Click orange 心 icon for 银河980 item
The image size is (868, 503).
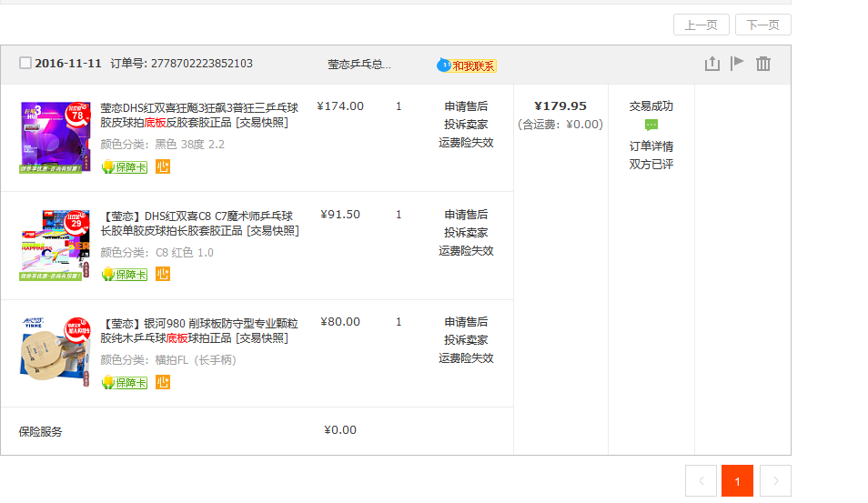point(163,382)
